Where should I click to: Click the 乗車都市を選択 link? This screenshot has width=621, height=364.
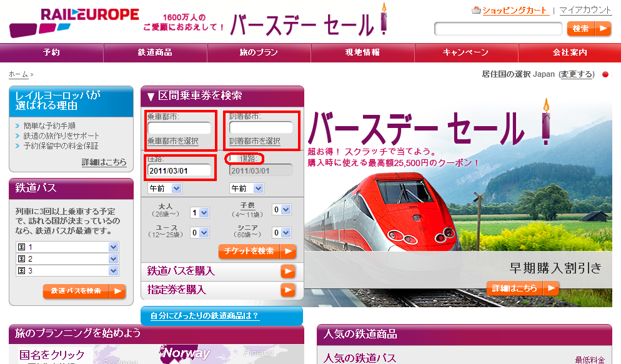(x=173, y=141)
